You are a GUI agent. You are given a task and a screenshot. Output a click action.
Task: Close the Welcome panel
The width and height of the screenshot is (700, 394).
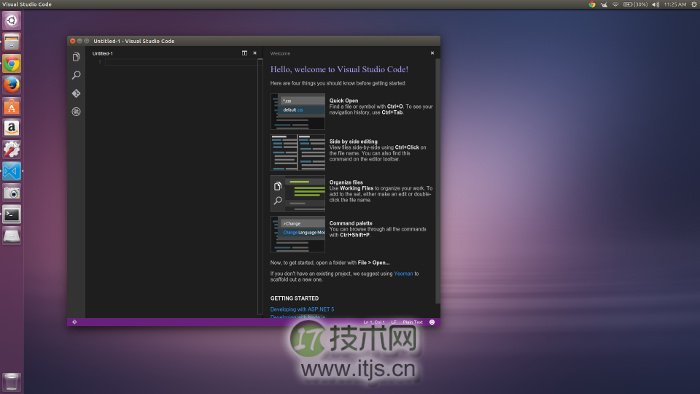pyautogui.click(x=432, y=53)
